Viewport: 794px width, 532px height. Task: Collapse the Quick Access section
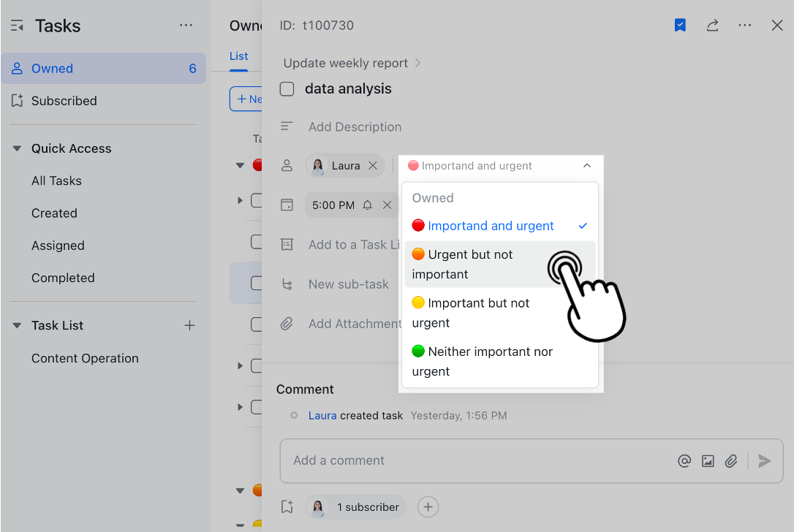pos(16,148)
